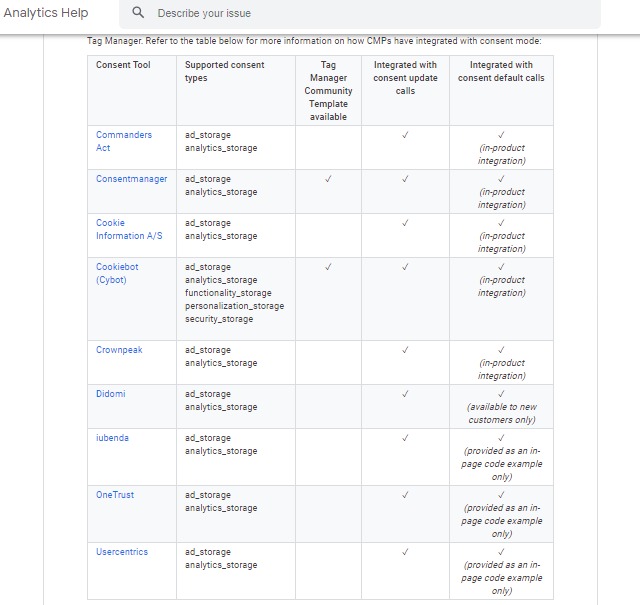Click iubenda's 'in-page code example only' note
Image resolution: width=640 pixels, height=605 pixels.
[502, 464]
